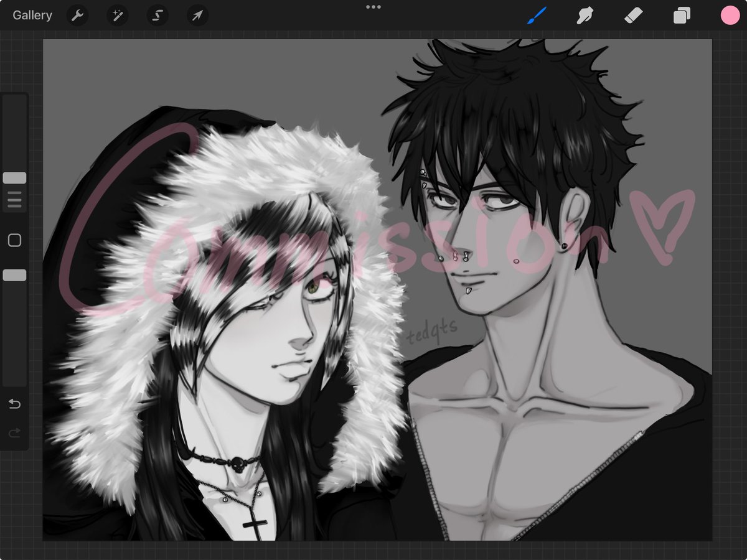Activate the Selection tool
747x560 pixels.
[157, 16]
